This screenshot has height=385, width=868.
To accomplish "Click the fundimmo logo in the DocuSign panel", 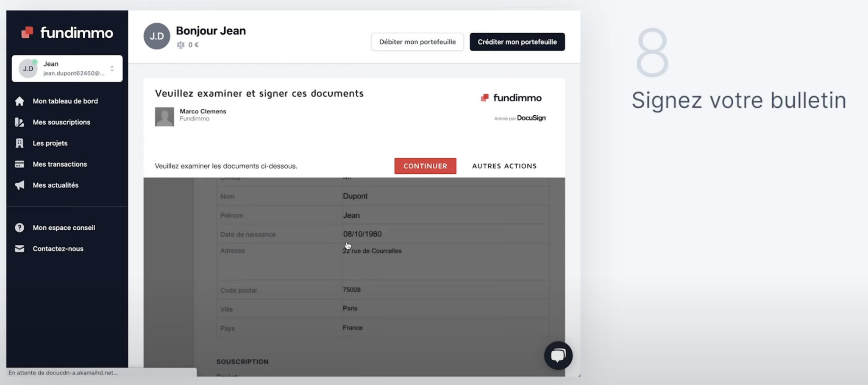I will click(x=511, y=98).
